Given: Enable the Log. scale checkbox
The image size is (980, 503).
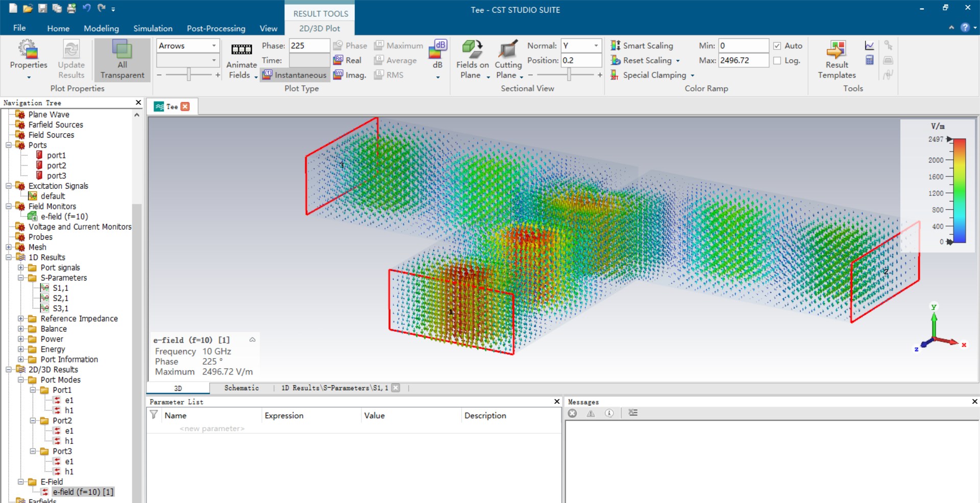Looking at the screenshot, I should click(x=777, y=61).
